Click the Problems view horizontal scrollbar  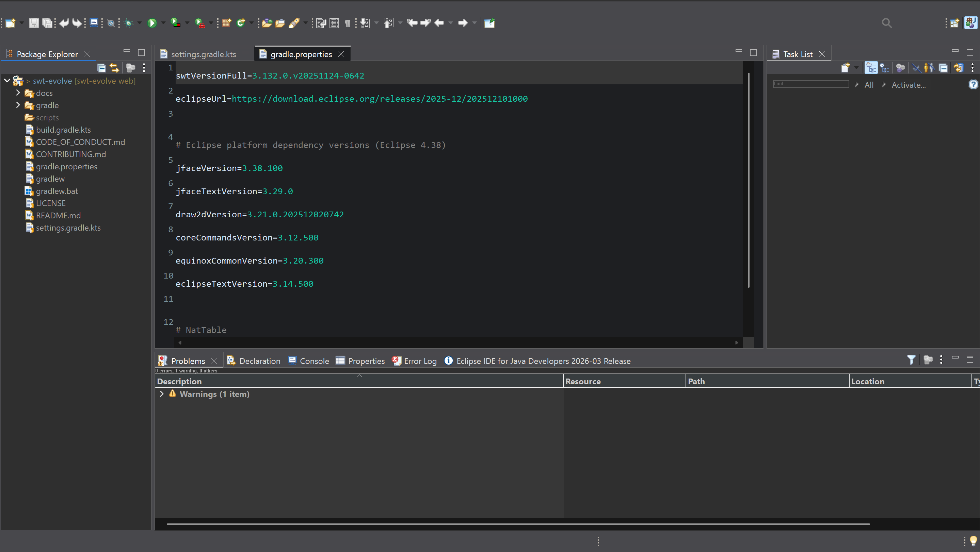point(518,524)
